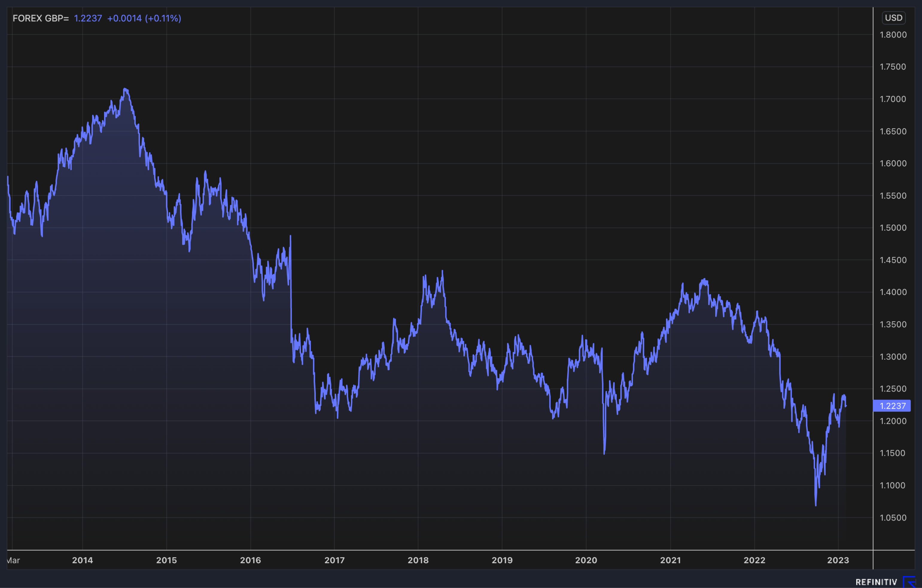Click the REFINITIV brand text
The image size is (922, 588).
coord(877,582)
